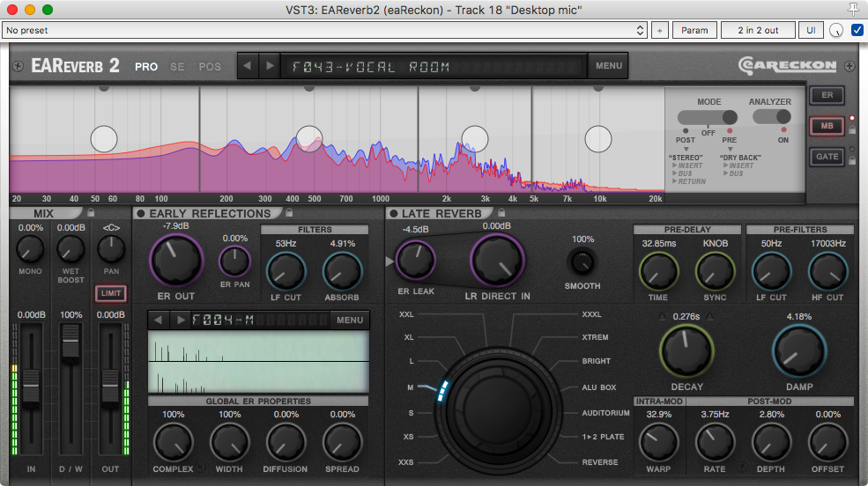Screen dimensions: 868x486
Task: Click the DAMP knob
Action: [x=798, y=351]
